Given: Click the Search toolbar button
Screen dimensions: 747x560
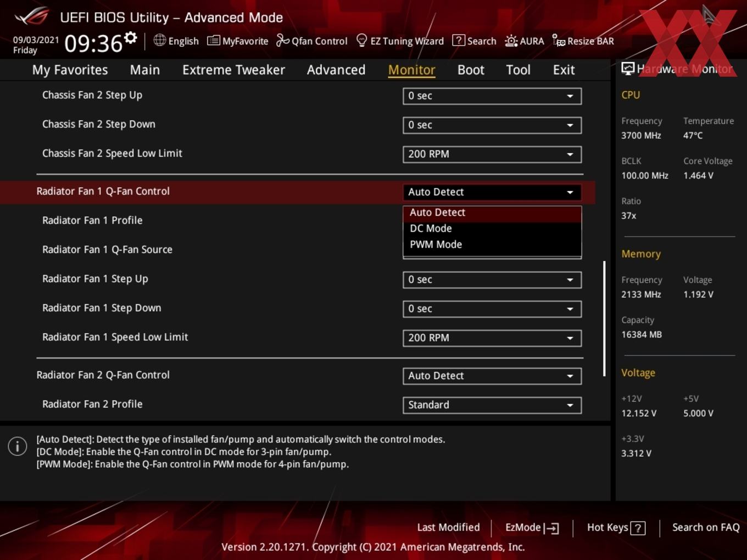Looking at the screenshot, I should 474,41.
